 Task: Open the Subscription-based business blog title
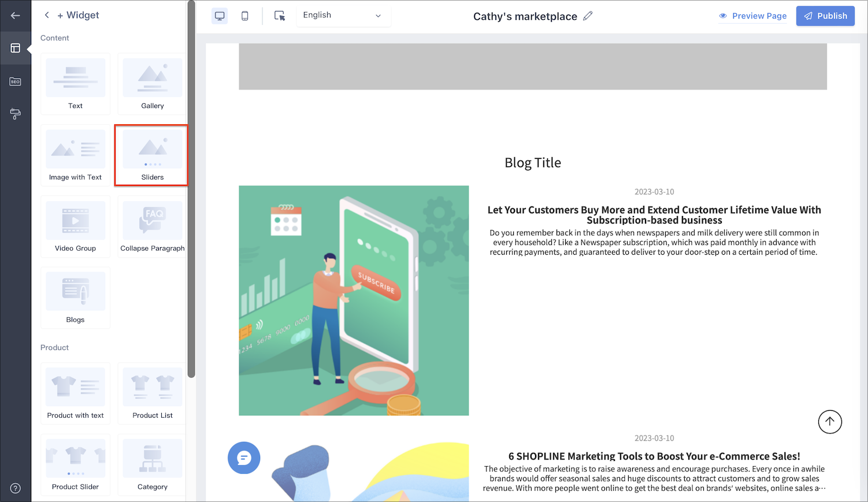(654, 215)
